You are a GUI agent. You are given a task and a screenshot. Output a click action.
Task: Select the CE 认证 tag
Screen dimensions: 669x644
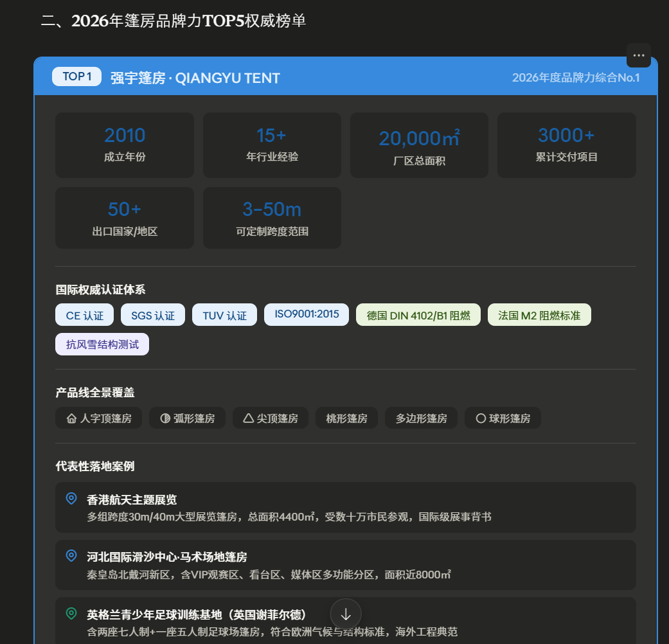coord(84,315)
